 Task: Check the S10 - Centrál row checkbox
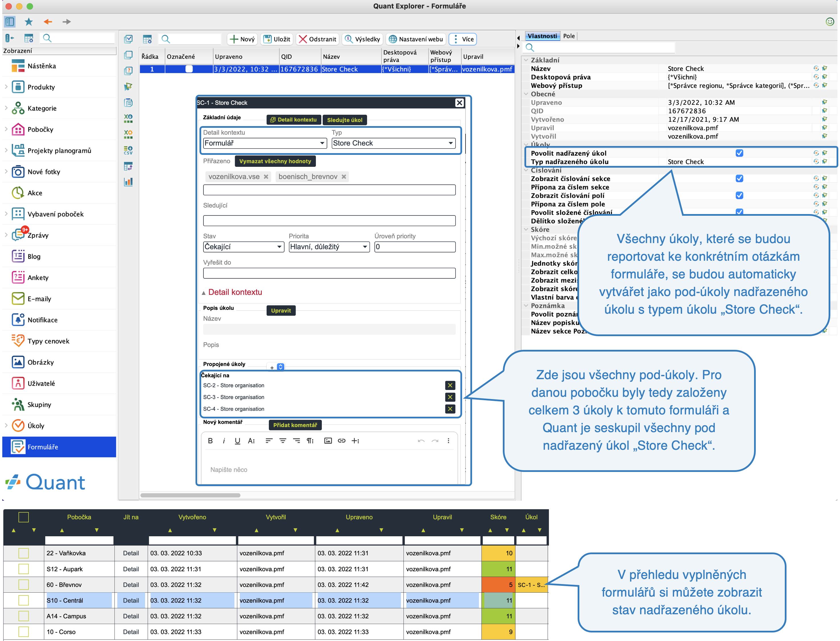click(x=24, y=601)
